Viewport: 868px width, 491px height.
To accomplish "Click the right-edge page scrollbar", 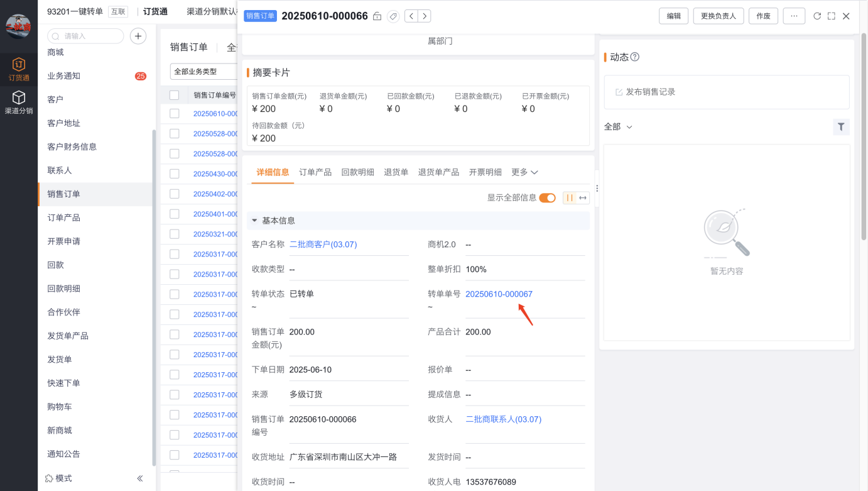I will coord(864,135).
